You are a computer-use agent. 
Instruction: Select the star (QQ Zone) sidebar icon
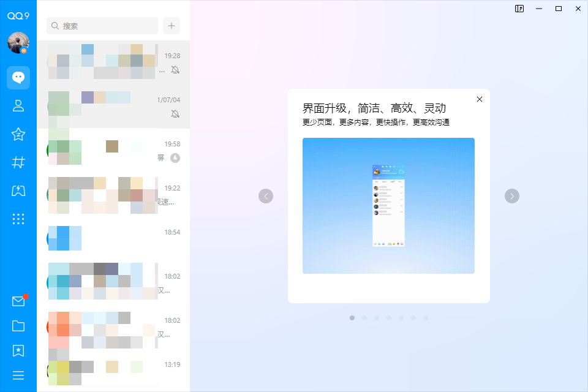pos(18,134)
